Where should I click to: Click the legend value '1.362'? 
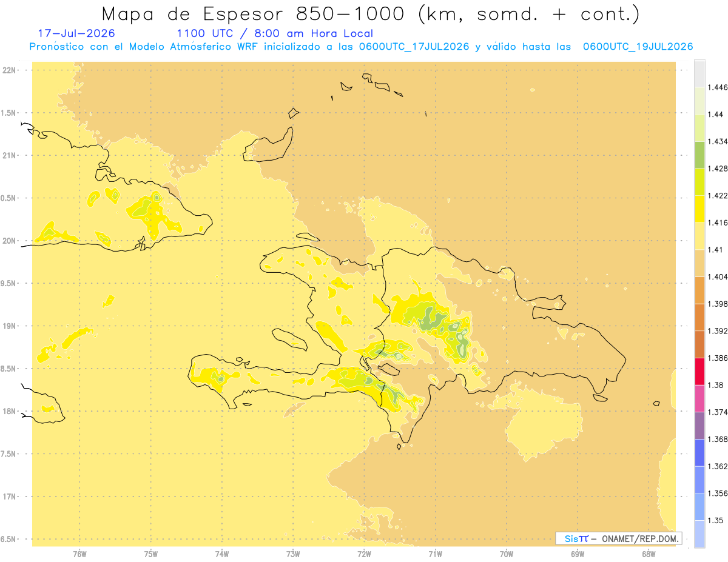(718, 466)
